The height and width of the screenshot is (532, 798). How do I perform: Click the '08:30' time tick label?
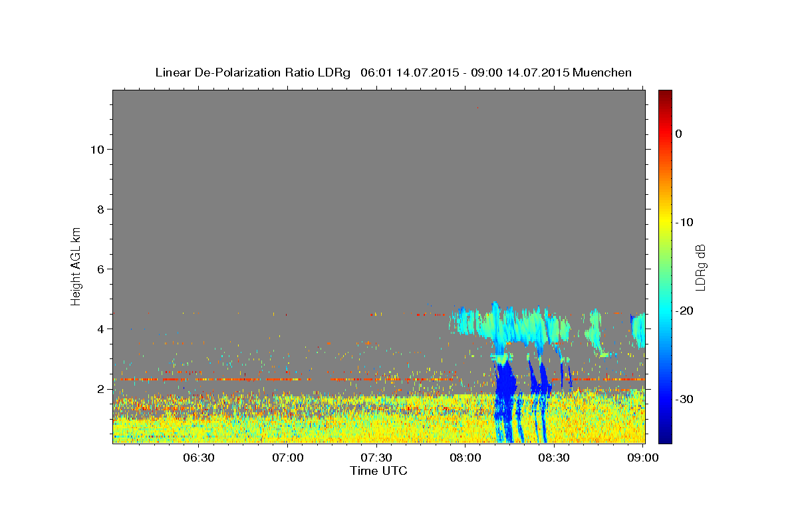[x=554, y=458]
